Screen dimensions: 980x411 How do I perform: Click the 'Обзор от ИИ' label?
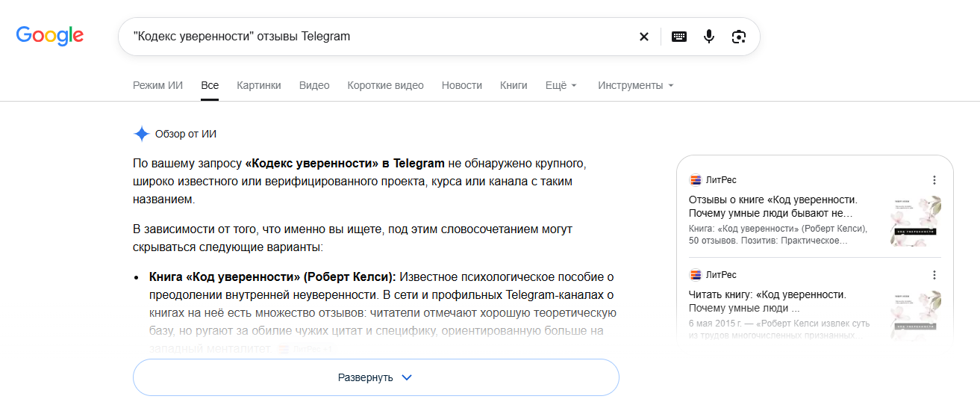click(x=186, y=134)
